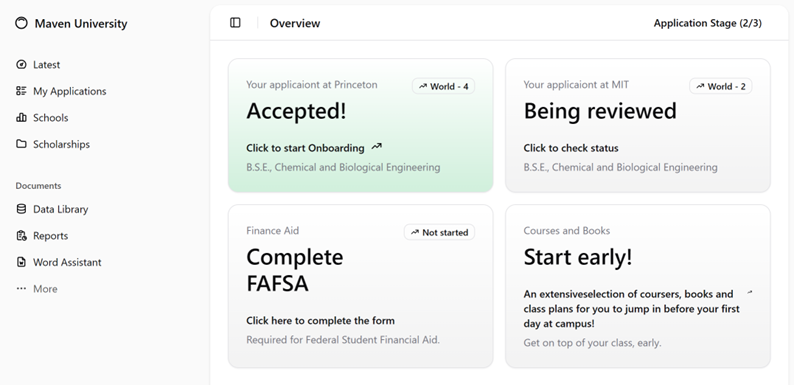794x385 pixels.
Task: Toggle the sidebar panel icon
Action: [x=235, y=23]
